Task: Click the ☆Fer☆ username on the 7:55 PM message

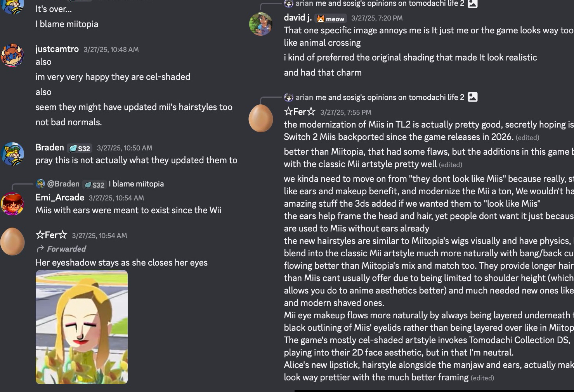Action: (300, 112)
